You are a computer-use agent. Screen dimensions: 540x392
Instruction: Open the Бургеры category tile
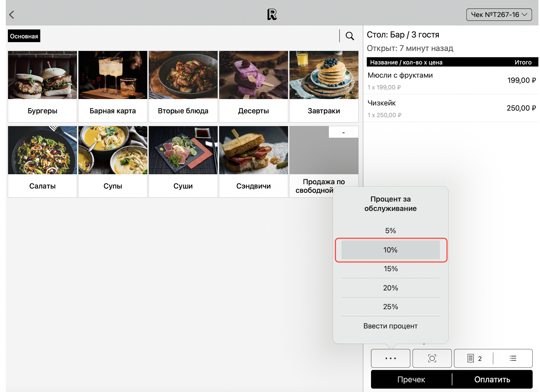click(x=42, y=86)
